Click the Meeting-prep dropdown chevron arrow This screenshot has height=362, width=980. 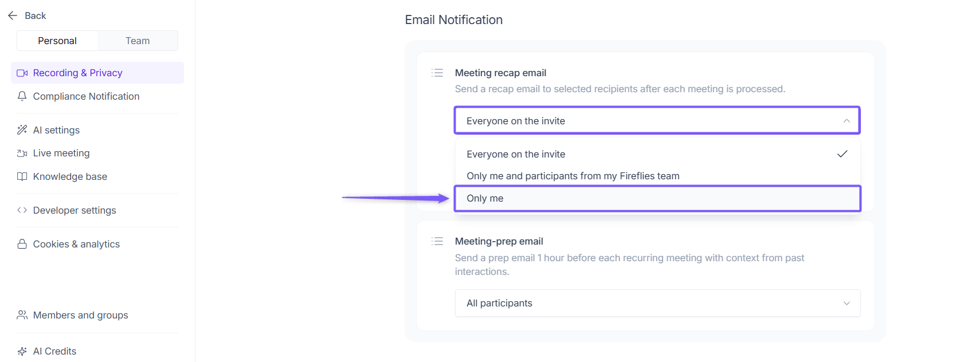tap(846, 303)
